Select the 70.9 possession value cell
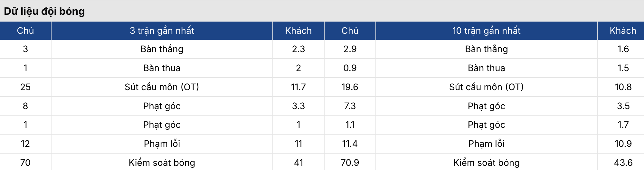The width and height of the screenshot is (644, 170). (x=350, y=163)
